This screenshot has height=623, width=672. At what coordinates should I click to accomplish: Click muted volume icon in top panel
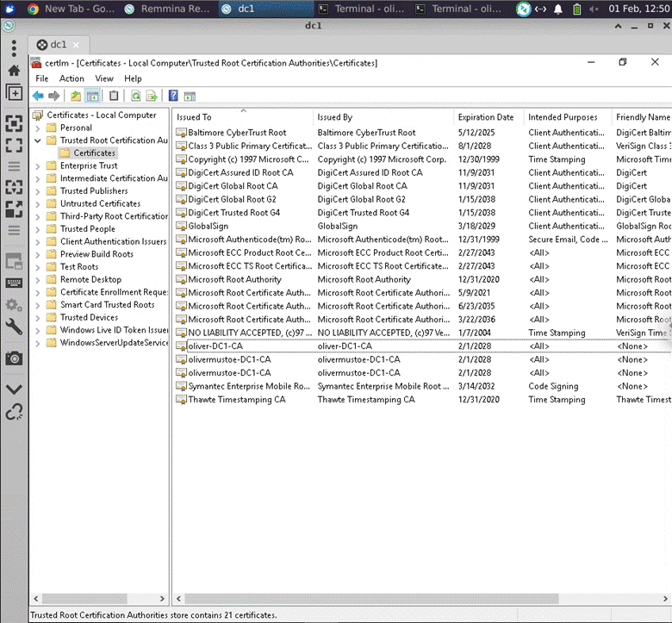click(594, 9)
